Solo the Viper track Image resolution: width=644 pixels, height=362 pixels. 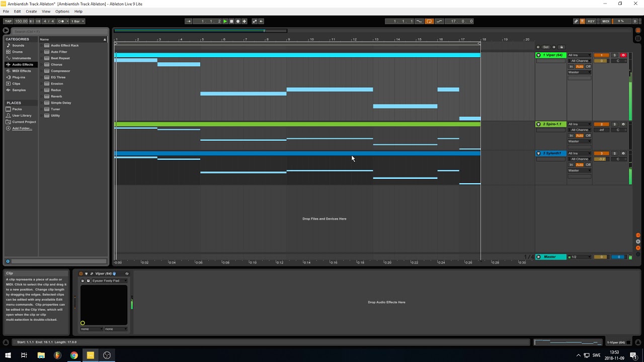[x=614, y=55]
